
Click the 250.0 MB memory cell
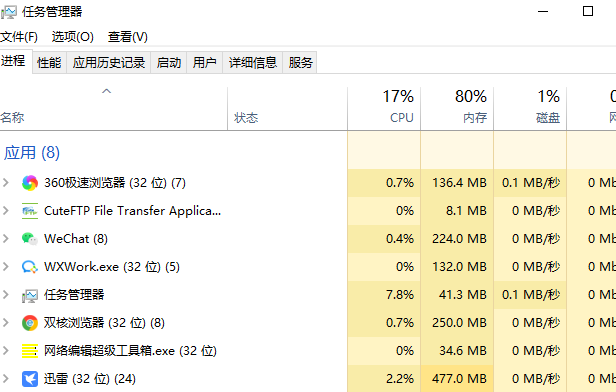457,323
